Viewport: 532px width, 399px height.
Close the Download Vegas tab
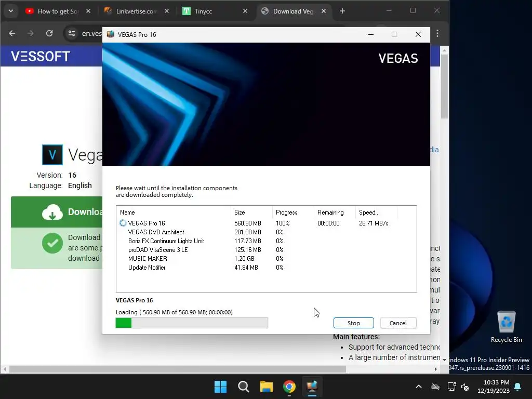click(324, 11)
